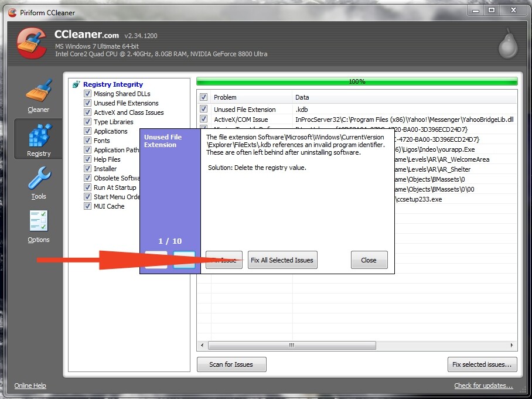
Task: Toggle Run At Startup checkbox
Action: (x=87, y=187)
